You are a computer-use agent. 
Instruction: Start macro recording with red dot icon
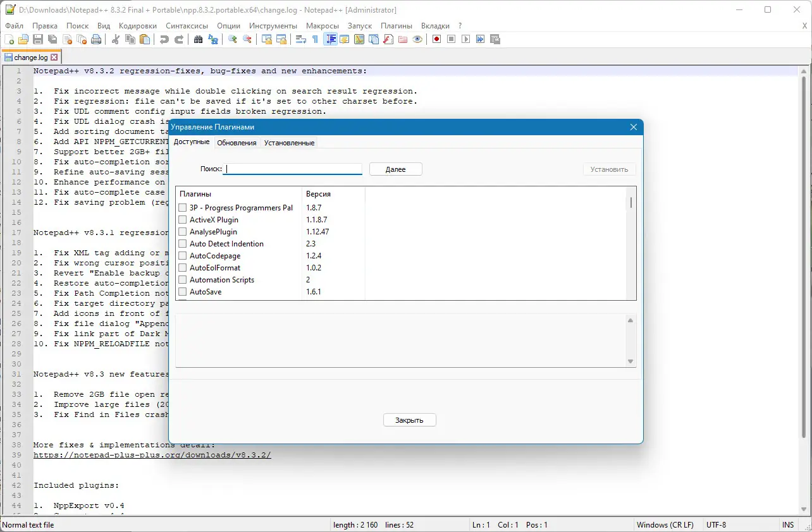tap(436, 39)
